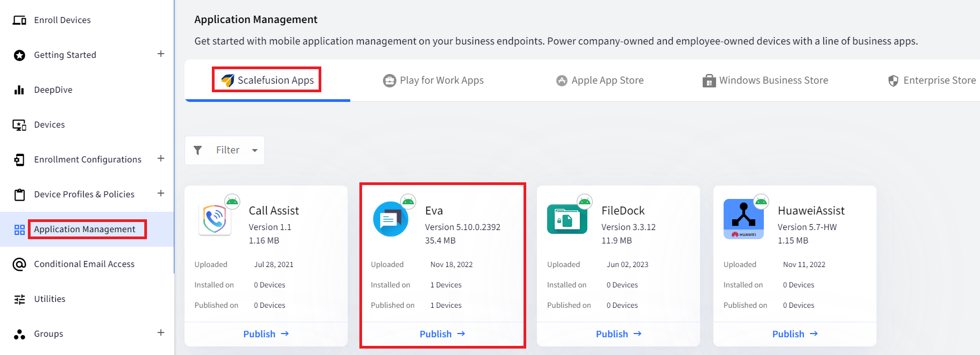Publish the Eva app
Viewport: 980px width, 355px height.
coord(443,334)
